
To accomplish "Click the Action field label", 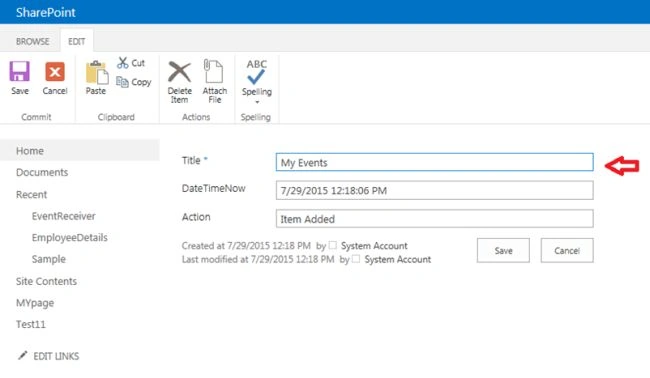I will click(196, 217).
